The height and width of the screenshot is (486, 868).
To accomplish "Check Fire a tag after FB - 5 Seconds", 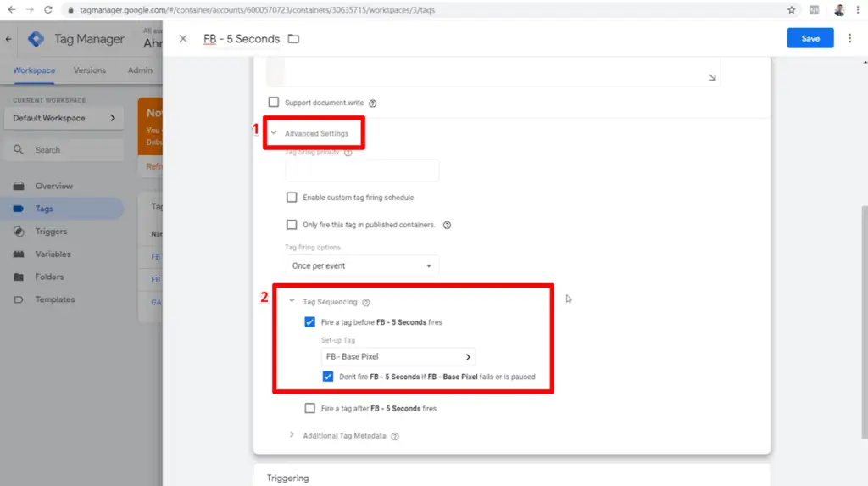I will pyautogui.click(x=310, y=409).
